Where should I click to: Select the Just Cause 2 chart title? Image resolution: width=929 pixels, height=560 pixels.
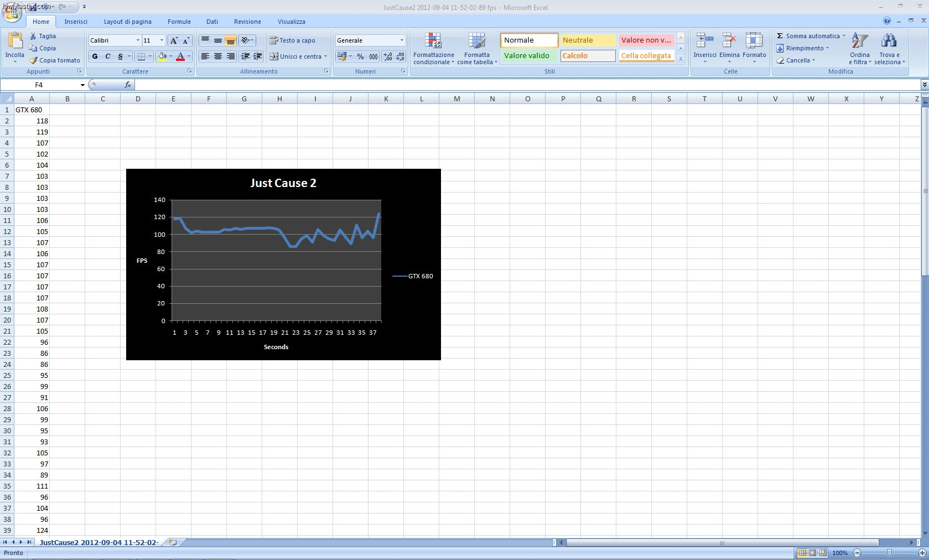click(x=283, y=183)
